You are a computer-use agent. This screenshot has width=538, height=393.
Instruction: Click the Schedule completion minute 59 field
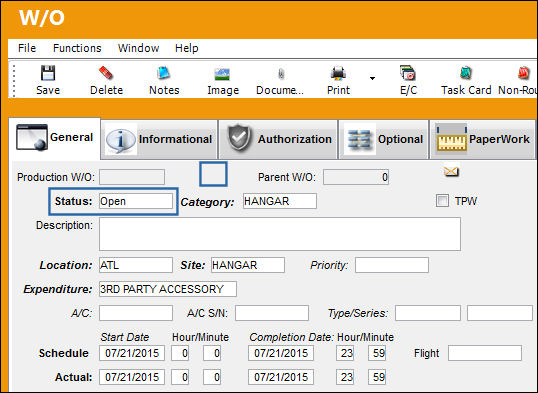pyautogui.click(x=377, y=353)
